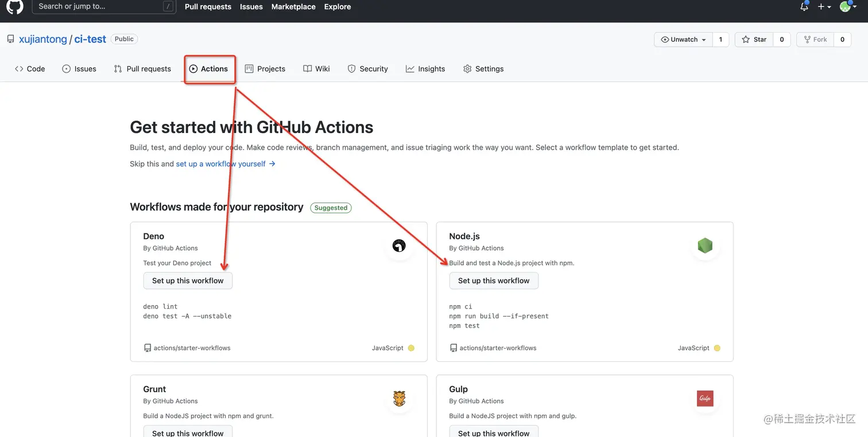
Task: Set up the Grunt workflow
Action: click(x=188, y=431)
